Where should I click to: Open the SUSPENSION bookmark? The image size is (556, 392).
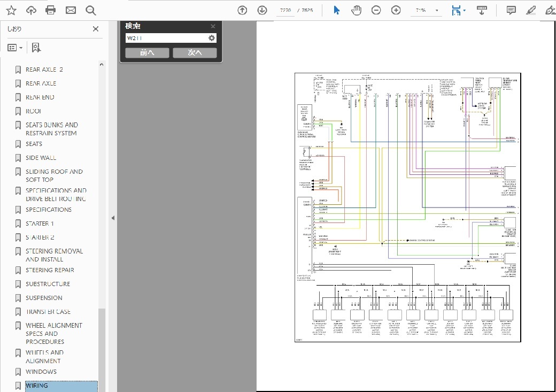pos(44,298)
